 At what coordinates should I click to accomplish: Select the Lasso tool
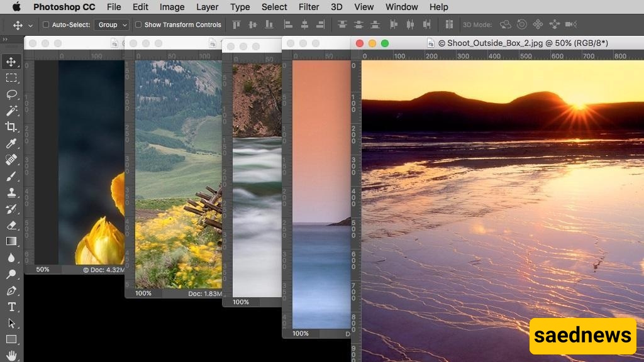click(11, 94)
